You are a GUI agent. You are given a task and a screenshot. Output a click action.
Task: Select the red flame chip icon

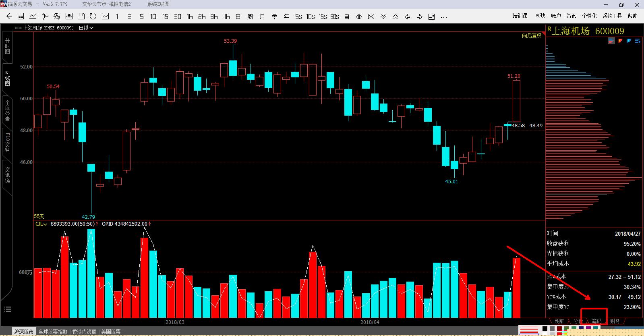point(620,41)
